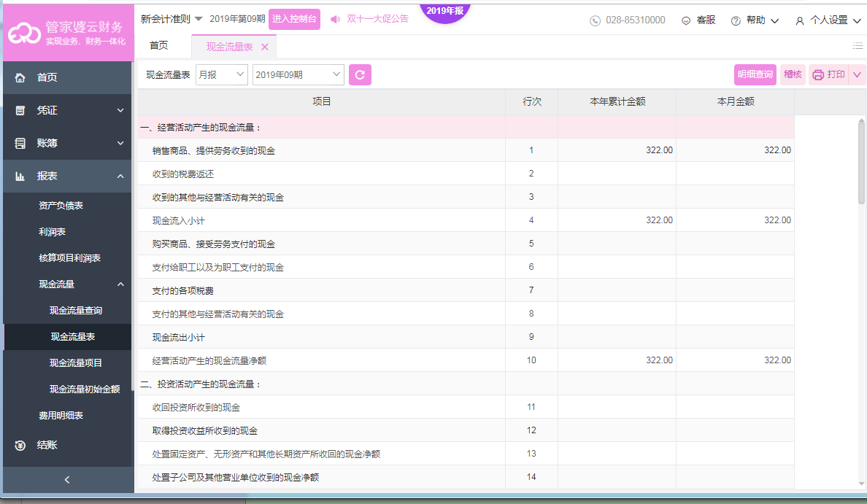Image resolution: width=867 pixels, height=504 pixels.
Task: Close the 现金流量表 tab
Action: pos(265,47)
